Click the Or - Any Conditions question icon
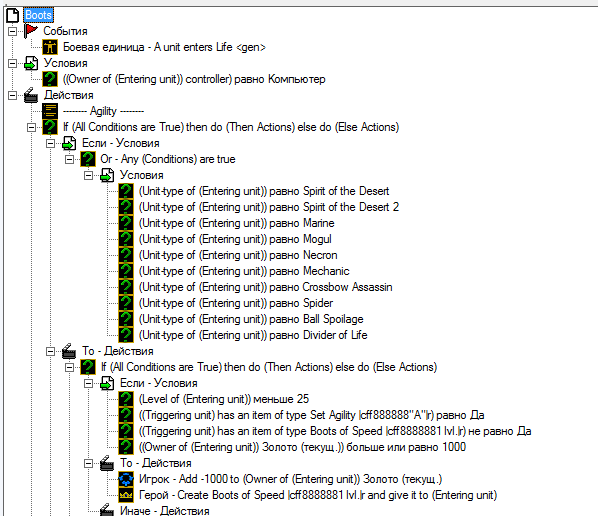This screenshot has height=516, width=598. 88,159
